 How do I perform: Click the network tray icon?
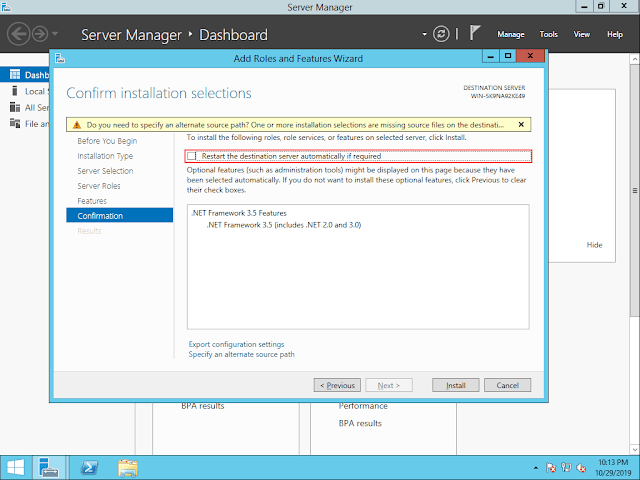click(x=566, y=467)
